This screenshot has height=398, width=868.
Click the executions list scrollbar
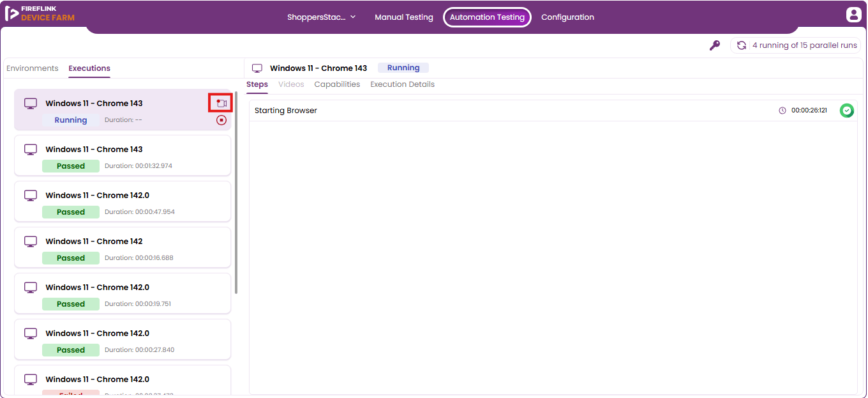(x=236, y=192)
